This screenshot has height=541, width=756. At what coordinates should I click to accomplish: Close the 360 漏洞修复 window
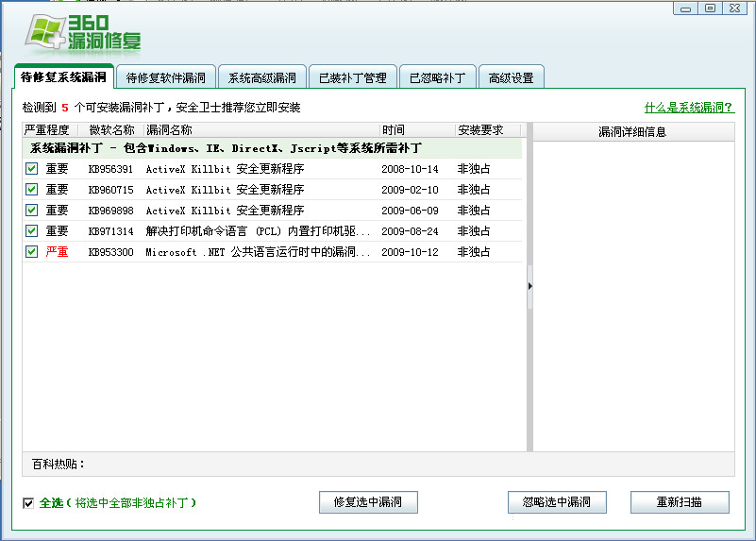[x=735, y=8]
